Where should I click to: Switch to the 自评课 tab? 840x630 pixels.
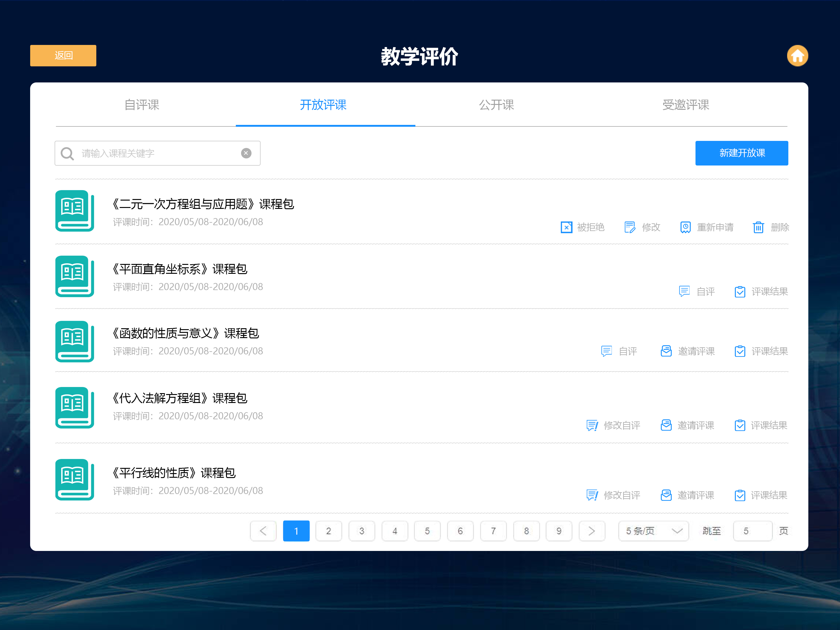[x=142, y=105]
